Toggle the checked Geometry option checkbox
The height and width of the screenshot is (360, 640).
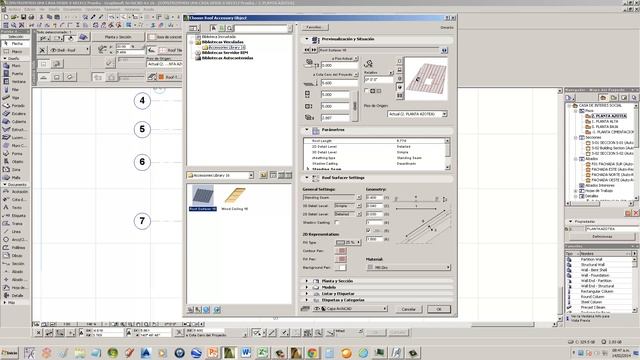click(x=369, y=231)
